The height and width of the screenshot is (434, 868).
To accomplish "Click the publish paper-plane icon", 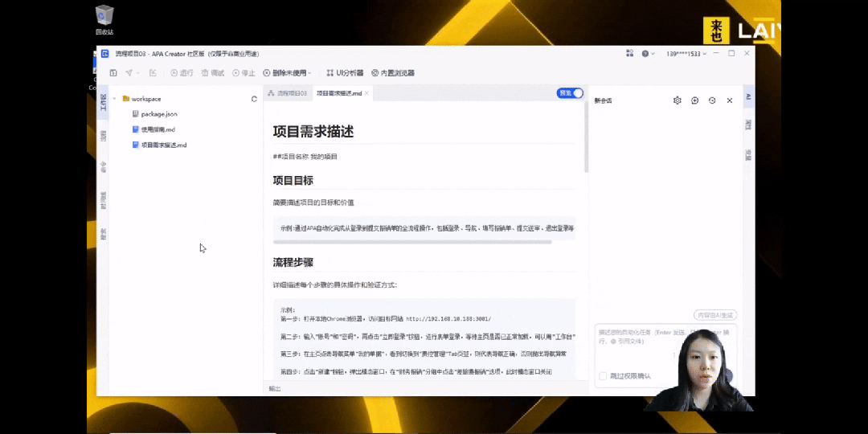I will [129, 73].
